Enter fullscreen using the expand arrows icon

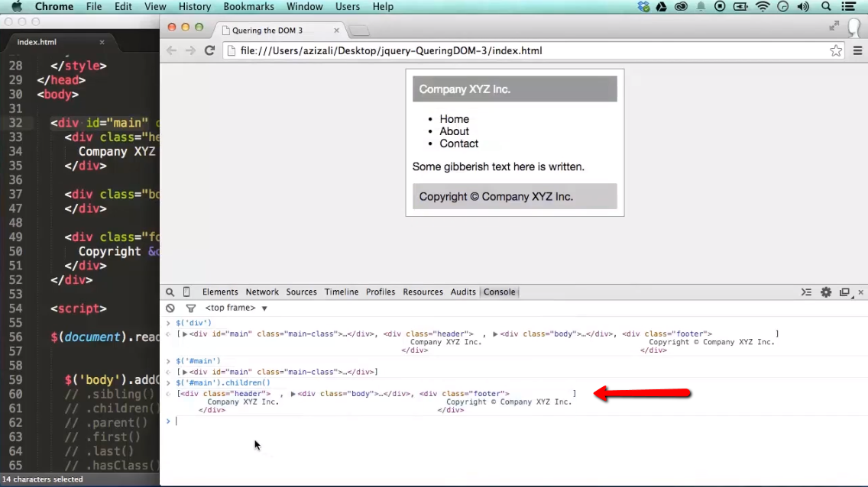(834, 26)
